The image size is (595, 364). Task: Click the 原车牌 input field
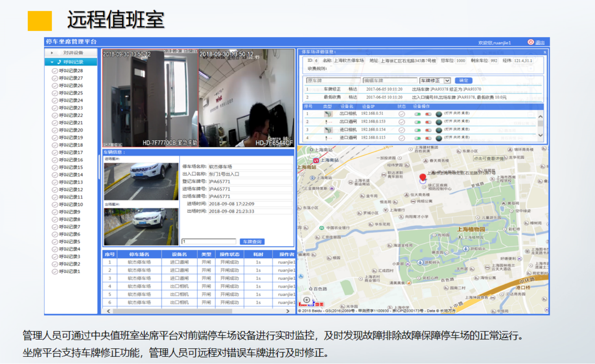pos(333,80)
